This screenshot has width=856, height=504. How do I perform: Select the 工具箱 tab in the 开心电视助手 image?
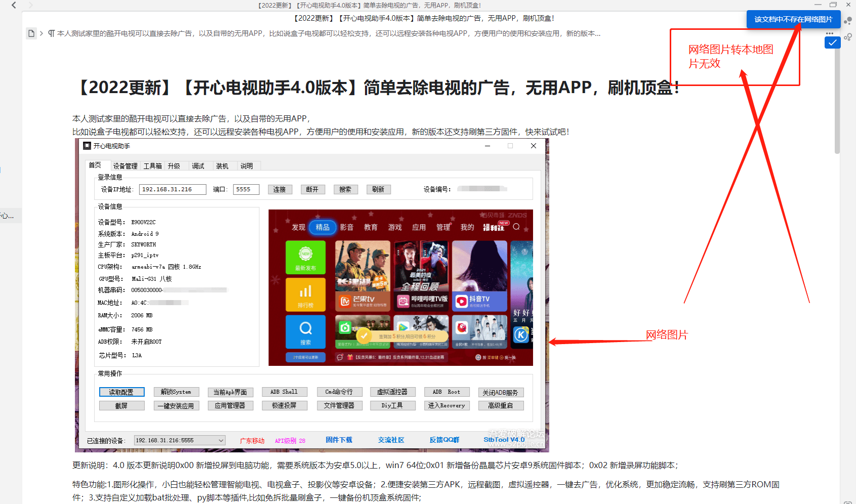(x=152, y=166)
